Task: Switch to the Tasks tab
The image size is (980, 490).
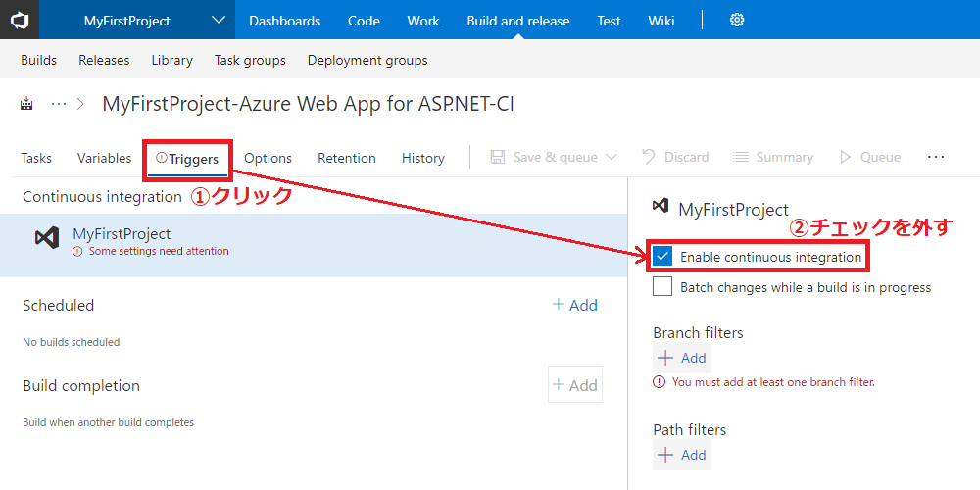Action: coord(36,158)
